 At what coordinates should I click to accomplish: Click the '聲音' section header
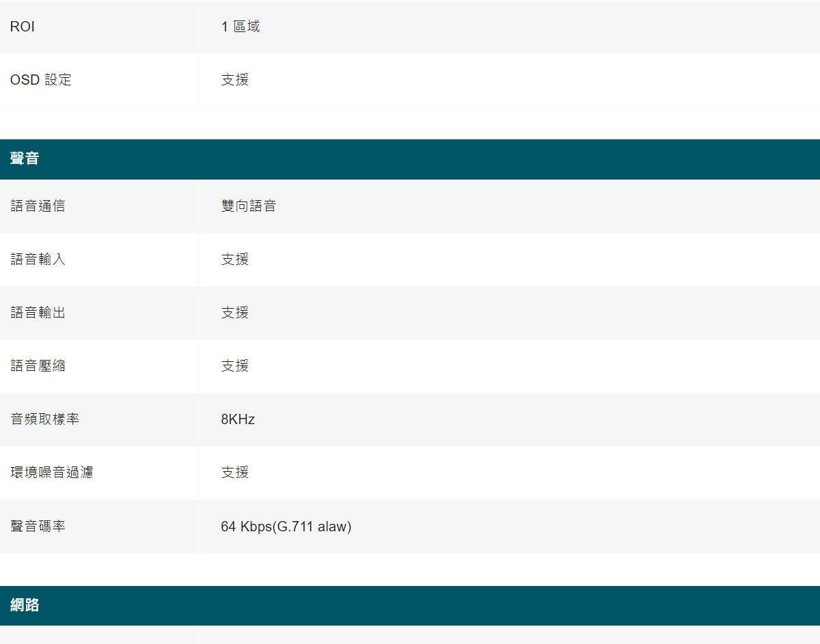coord(25,159)
